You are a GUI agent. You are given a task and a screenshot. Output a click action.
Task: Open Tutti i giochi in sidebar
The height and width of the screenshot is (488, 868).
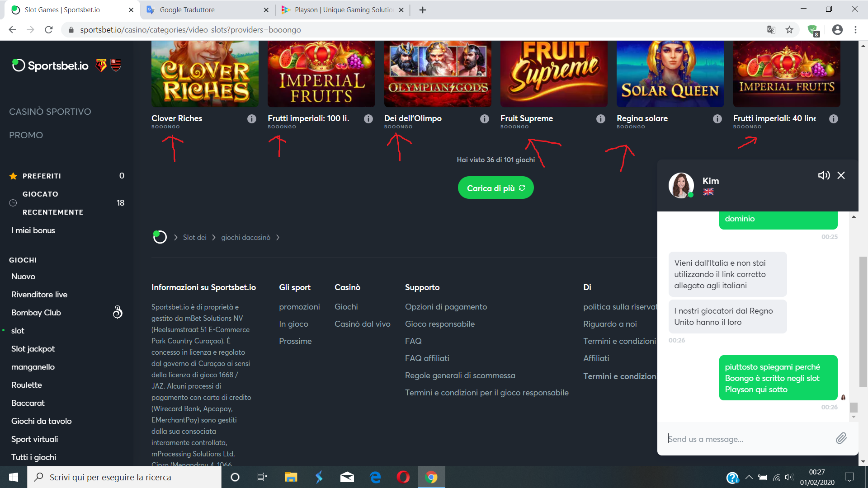pos(34,457)
